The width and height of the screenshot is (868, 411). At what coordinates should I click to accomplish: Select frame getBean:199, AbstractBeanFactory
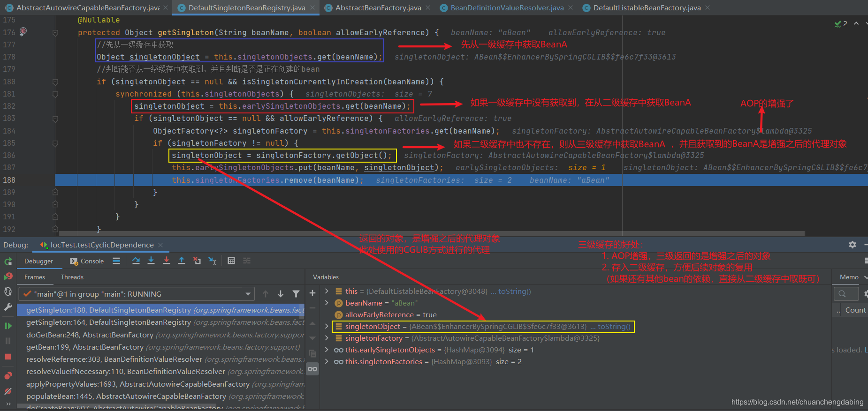160,347
